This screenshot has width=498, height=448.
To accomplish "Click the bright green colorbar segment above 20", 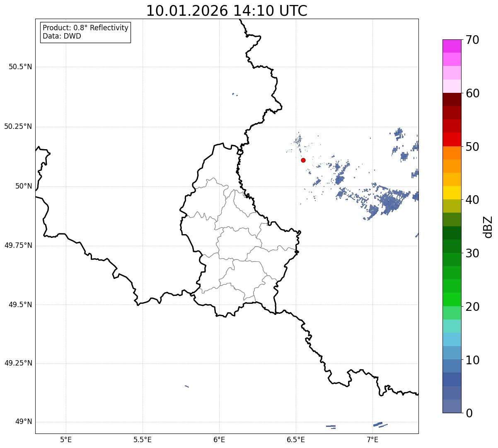I will click(452, 300).
